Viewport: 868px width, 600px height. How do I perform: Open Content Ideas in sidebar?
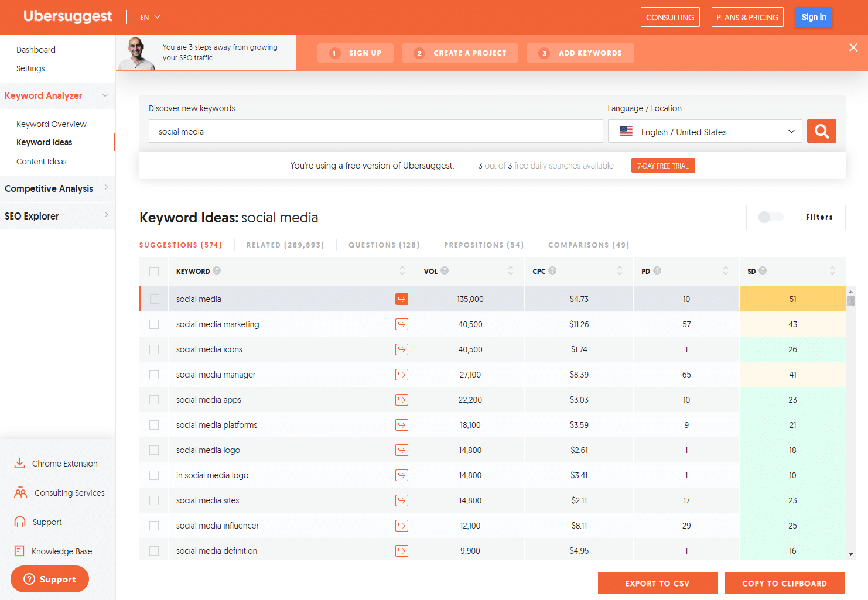point(42,162)
